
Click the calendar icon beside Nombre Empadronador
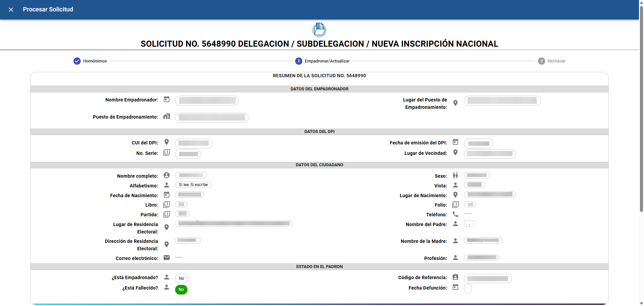(x=166, y=99)
